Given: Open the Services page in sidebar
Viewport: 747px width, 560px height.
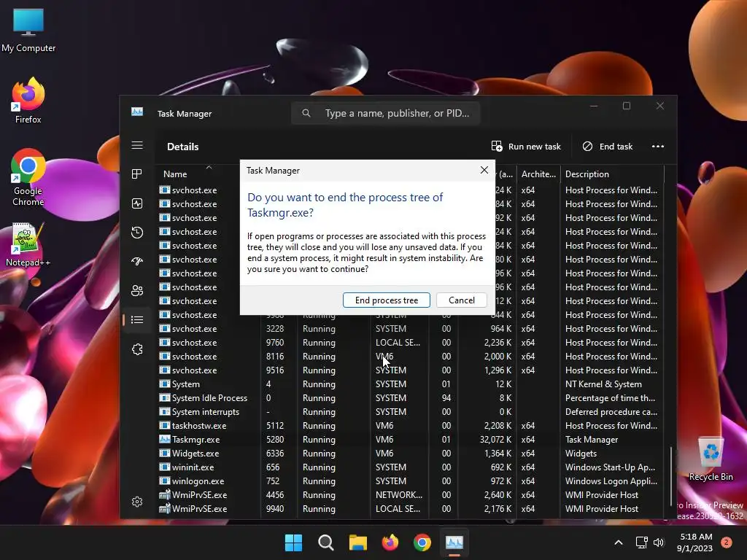Looking at the screenshot, I should point(137,349).
